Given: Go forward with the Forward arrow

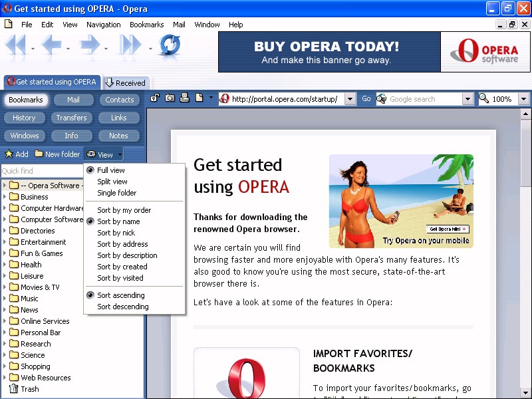Looking at the screenshot, I should [90, 45].
